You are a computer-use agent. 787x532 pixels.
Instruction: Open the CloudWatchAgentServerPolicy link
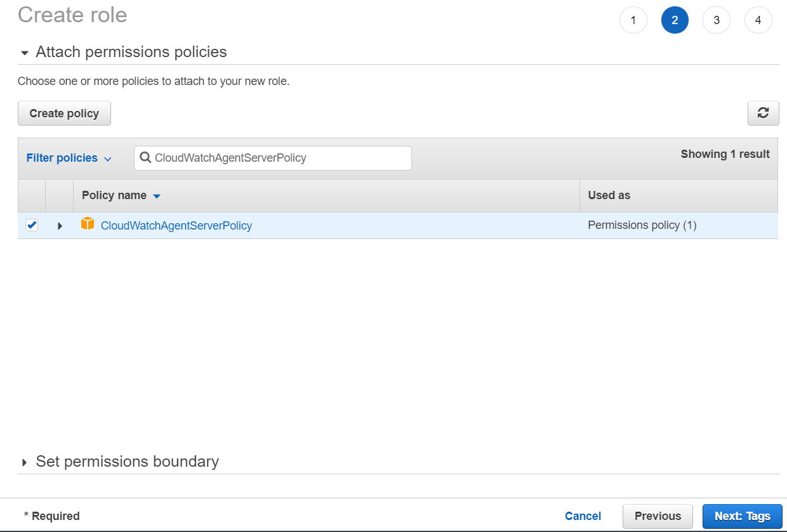[176, 226]
